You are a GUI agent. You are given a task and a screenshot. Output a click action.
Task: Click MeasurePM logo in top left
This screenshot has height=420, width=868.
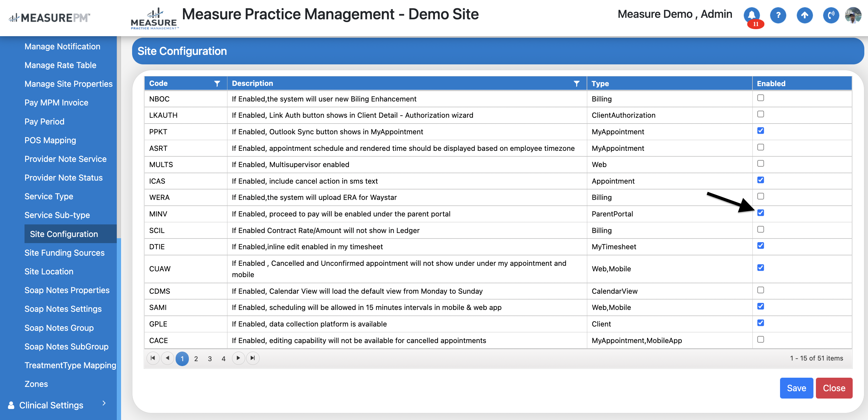[49, 17]
